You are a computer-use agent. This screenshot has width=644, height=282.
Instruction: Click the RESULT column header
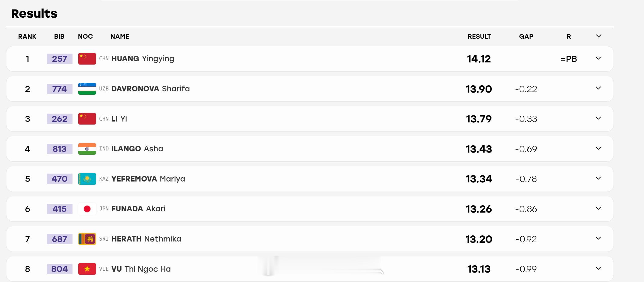479,37
